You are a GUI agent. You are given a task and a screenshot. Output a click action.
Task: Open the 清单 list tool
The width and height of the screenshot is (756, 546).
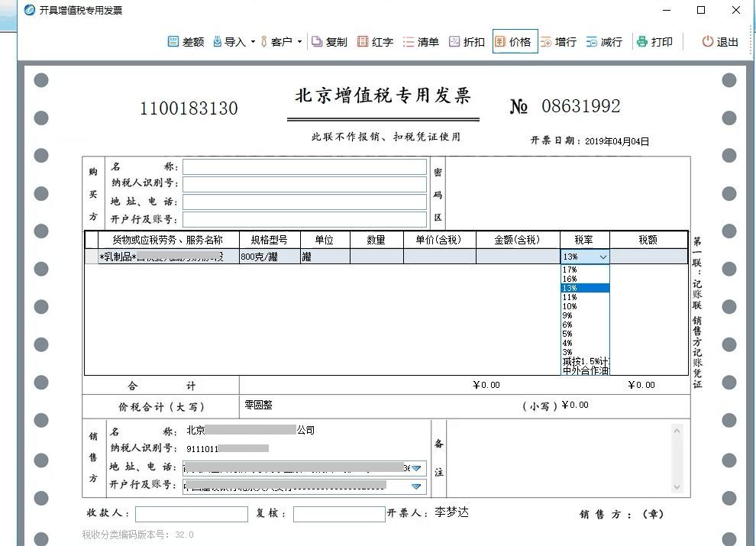point(421,42)
